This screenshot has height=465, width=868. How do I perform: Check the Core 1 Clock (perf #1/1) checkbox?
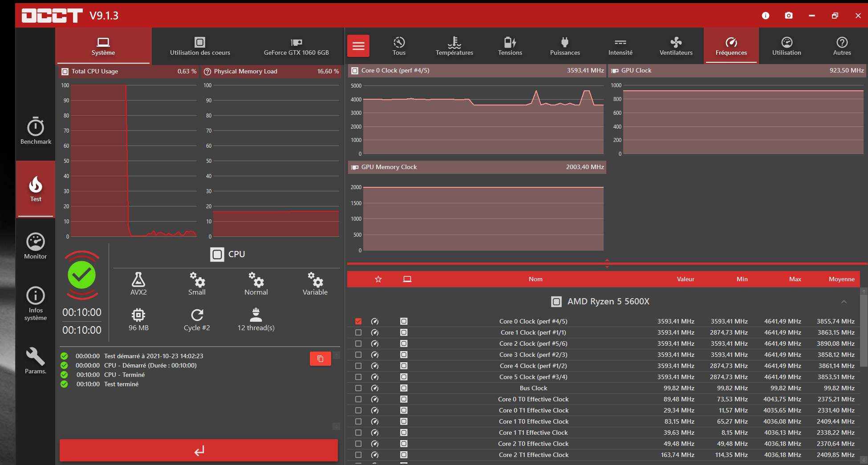click(358, 332)
